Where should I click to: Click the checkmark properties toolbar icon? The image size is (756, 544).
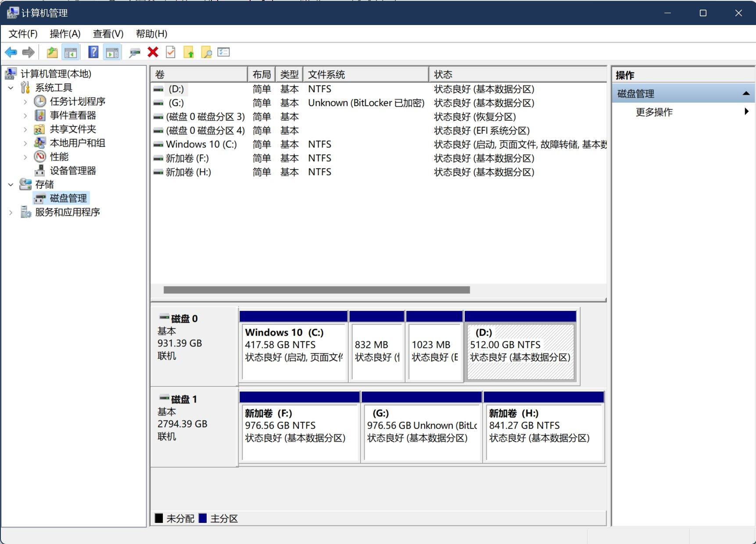(x=171, y=52)
